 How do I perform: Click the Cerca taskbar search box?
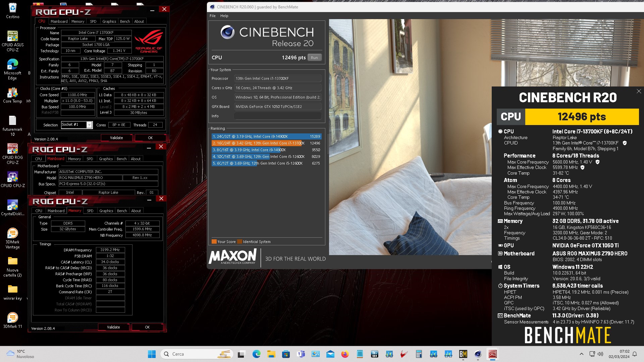(197, 354)
